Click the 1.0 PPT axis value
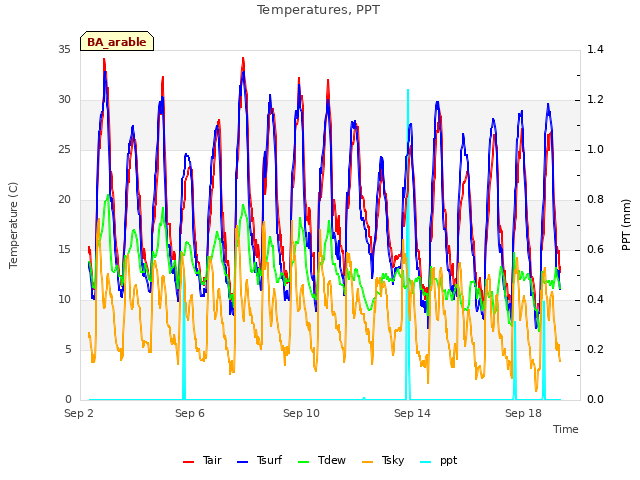Image resolution: width=640 pixels, height=480 pixels. [595, 149]
